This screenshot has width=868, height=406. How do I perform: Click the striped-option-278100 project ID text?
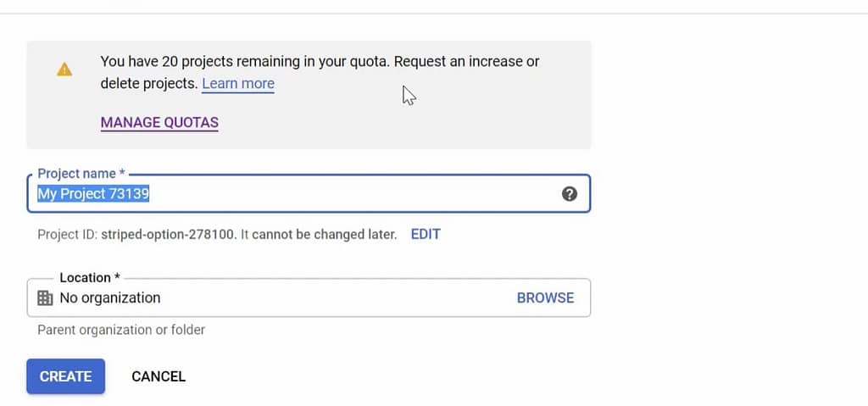[x=169, y=234]
